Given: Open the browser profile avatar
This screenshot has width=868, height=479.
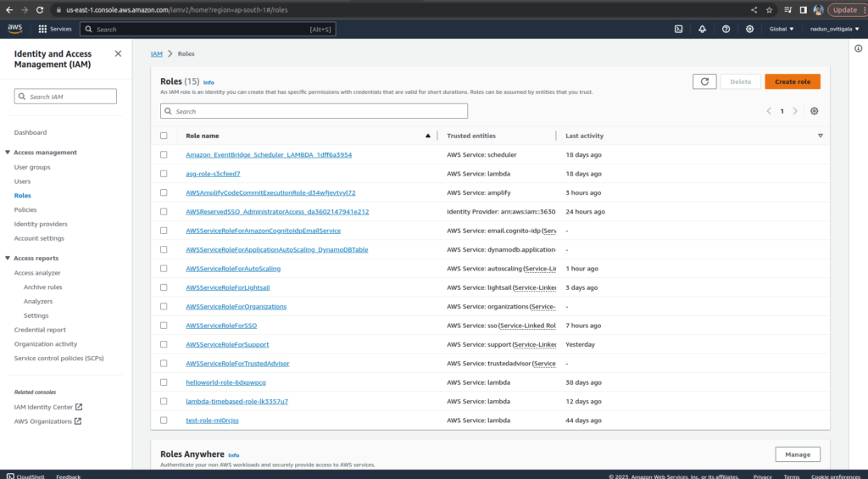Looking at the screenshot, I should (818, 10).
